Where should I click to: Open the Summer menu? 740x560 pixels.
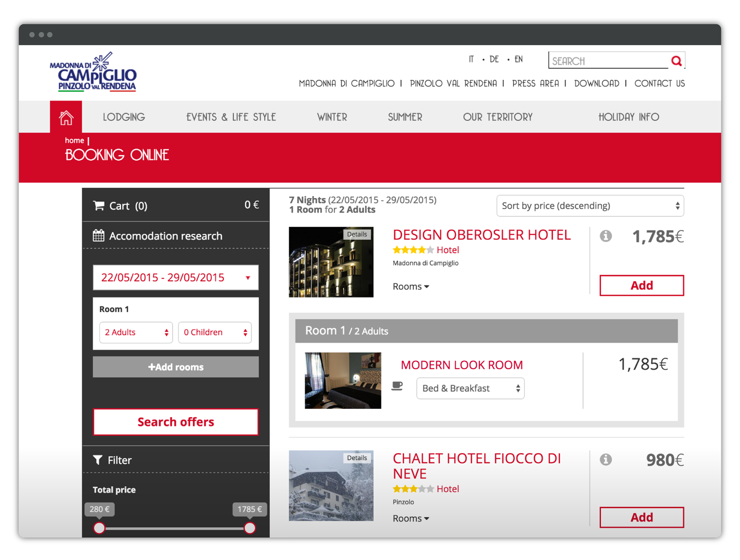[405, 117]
